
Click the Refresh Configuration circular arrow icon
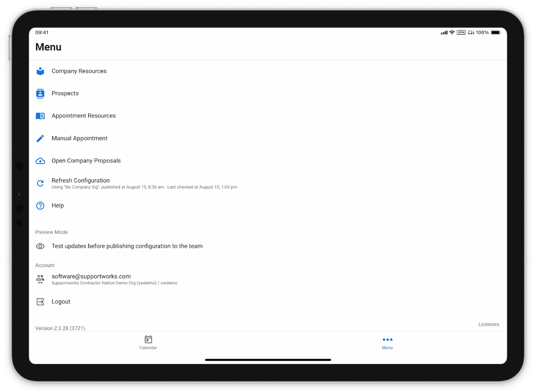[40, 183]
